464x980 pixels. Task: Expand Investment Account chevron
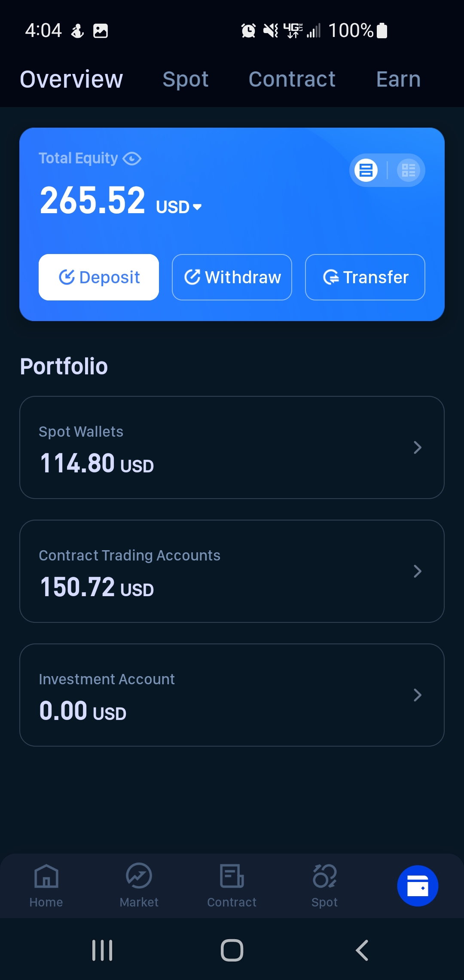pyautogui.click(x=417, y=695)
